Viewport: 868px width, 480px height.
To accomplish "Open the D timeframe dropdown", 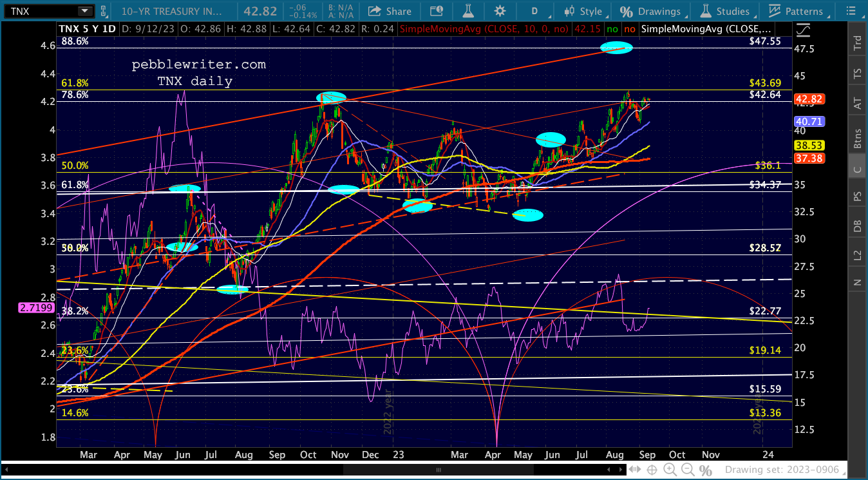I will point(534,11).
